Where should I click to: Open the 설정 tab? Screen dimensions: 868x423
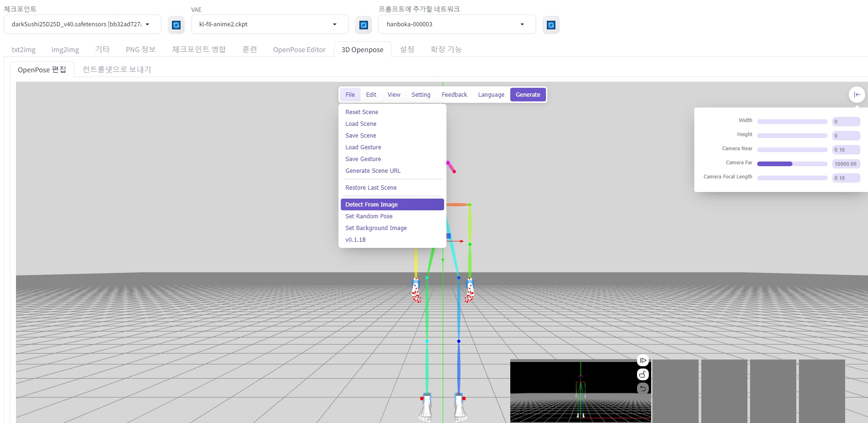coord(407,49)
